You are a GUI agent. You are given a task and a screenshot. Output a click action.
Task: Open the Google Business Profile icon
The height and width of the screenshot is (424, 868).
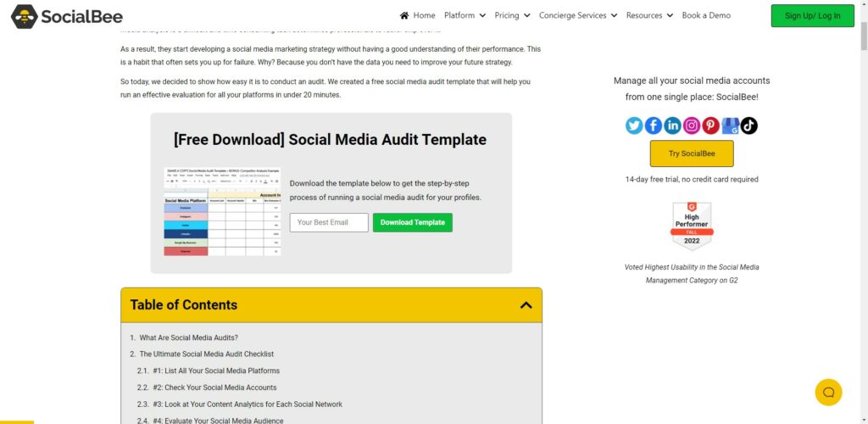730,126
